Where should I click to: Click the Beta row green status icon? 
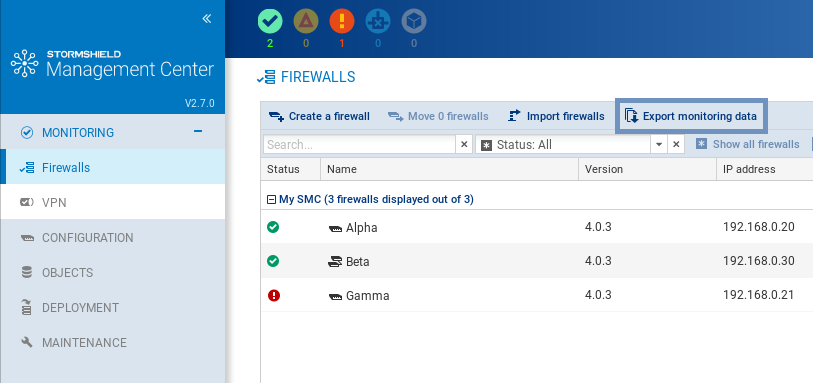click(x=273, y=261)
